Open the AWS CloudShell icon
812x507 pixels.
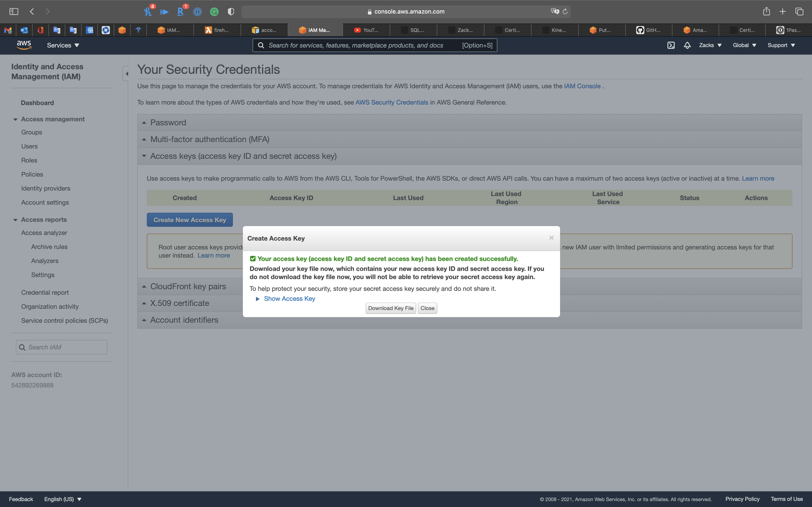pyautogui.click(x=671, y=45)
